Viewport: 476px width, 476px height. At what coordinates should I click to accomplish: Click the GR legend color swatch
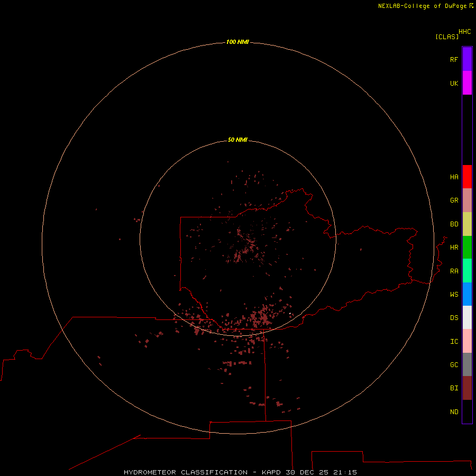tap(467, 200)
